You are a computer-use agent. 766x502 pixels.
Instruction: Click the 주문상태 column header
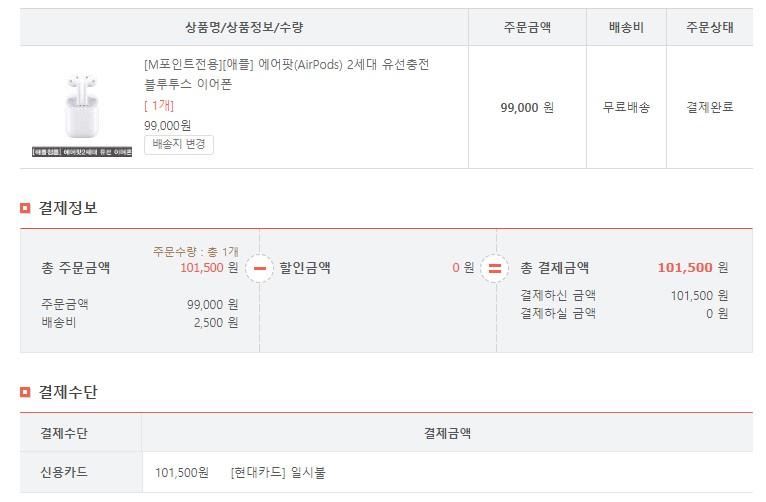point(709,27)
